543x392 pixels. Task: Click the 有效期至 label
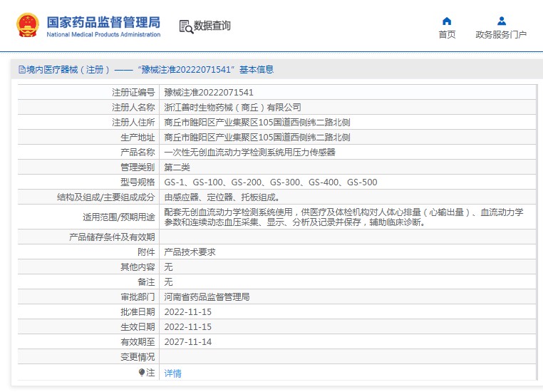point(138,342)
